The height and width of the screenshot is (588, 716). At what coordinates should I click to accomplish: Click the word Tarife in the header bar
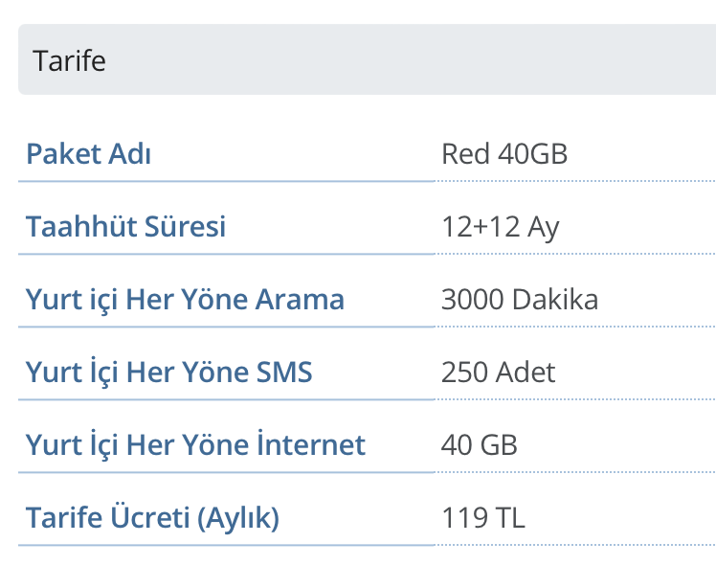pos(69,60)
